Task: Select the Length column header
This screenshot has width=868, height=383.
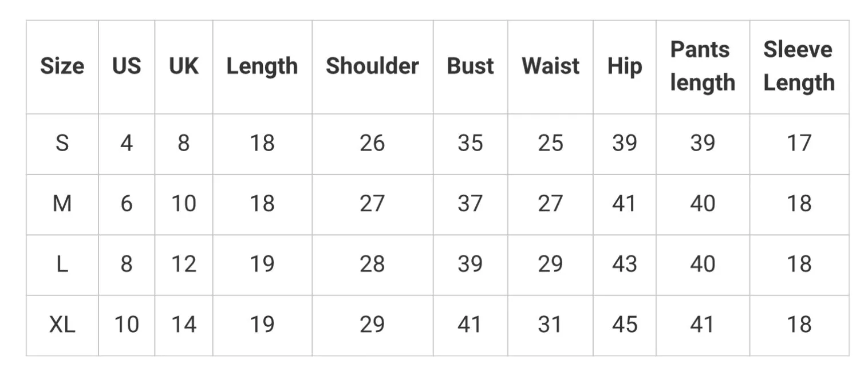Action: pyautogui.click(x=262, y=66)
